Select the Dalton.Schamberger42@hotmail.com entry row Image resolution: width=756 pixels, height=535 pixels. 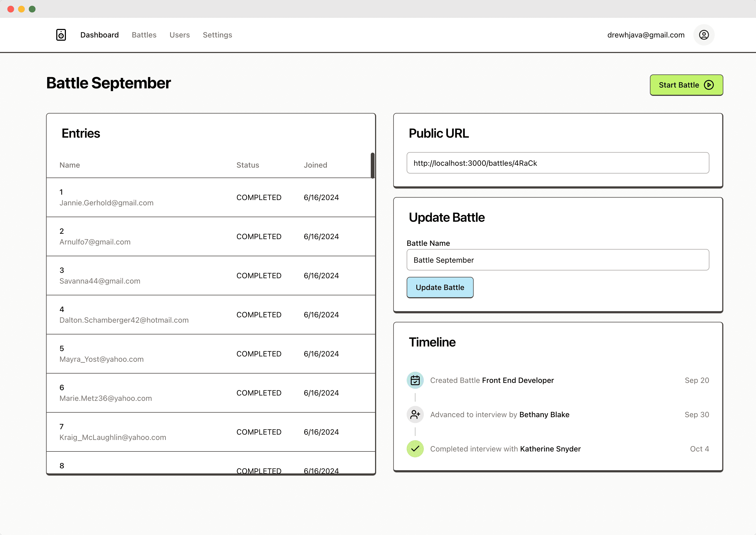tap(211, 315)
